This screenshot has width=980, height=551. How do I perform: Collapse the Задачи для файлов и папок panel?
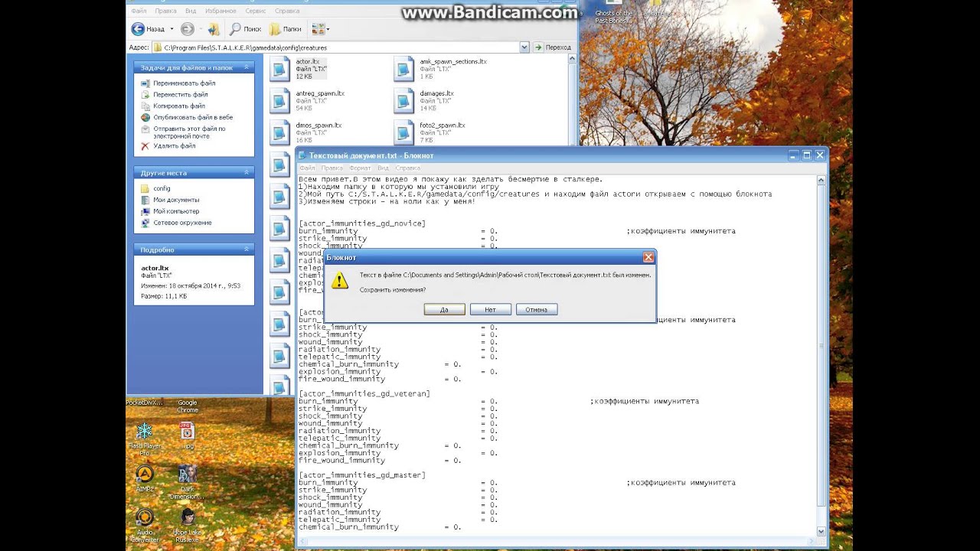tap(247, 67)
